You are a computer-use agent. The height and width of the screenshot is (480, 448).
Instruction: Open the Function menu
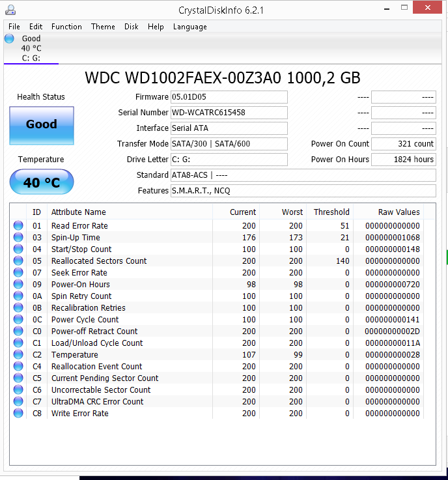66,27
